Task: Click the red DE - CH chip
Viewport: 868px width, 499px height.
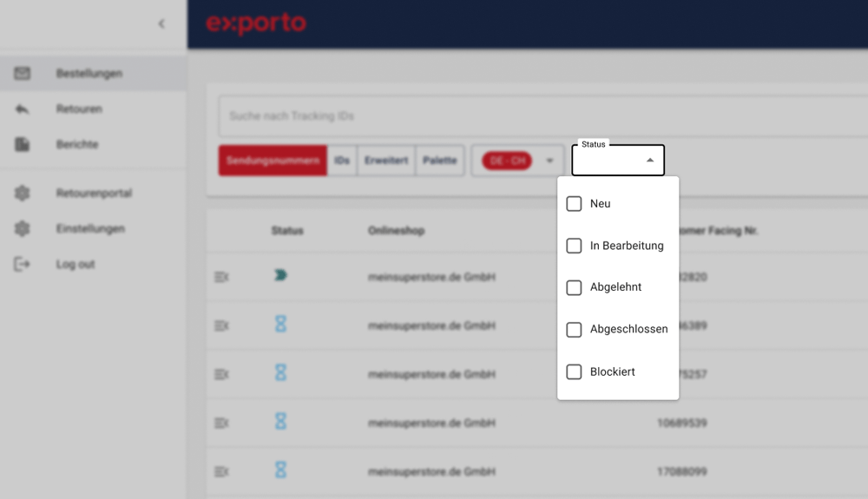Action: click(x=507, y=161)
